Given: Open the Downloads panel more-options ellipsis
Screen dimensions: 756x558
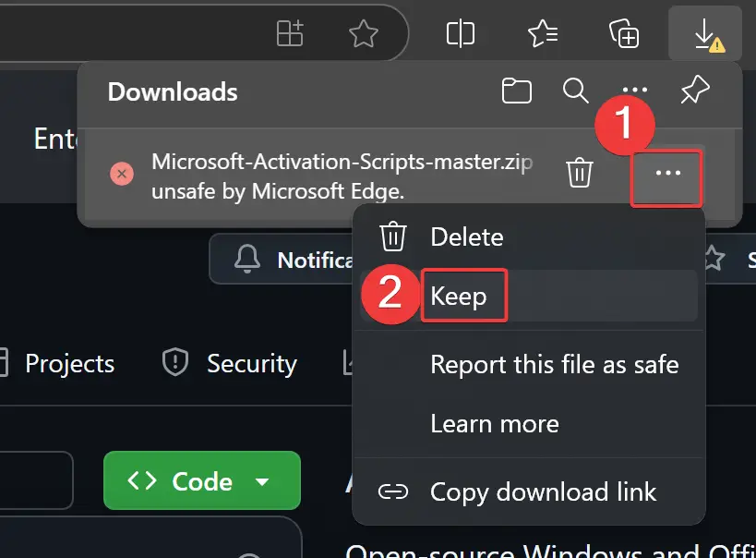Looking at the screenshot, I should 634,91.
